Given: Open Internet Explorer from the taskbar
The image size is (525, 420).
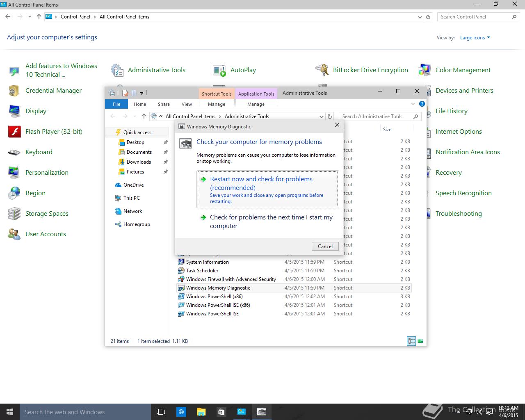Looking at the screenshot, I should click(181, 412).
